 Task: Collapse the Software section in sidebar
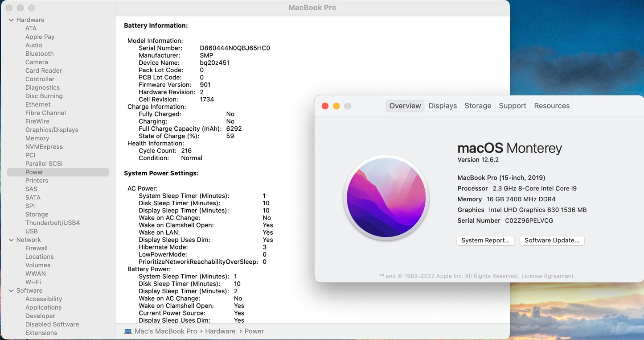click(x=11, y=291)
